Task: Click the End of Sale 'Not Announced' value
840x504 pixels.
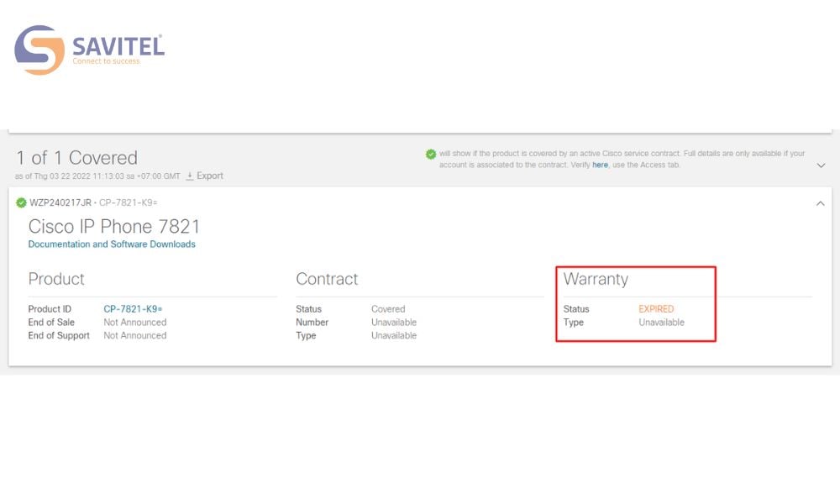Action: (135, 323)
